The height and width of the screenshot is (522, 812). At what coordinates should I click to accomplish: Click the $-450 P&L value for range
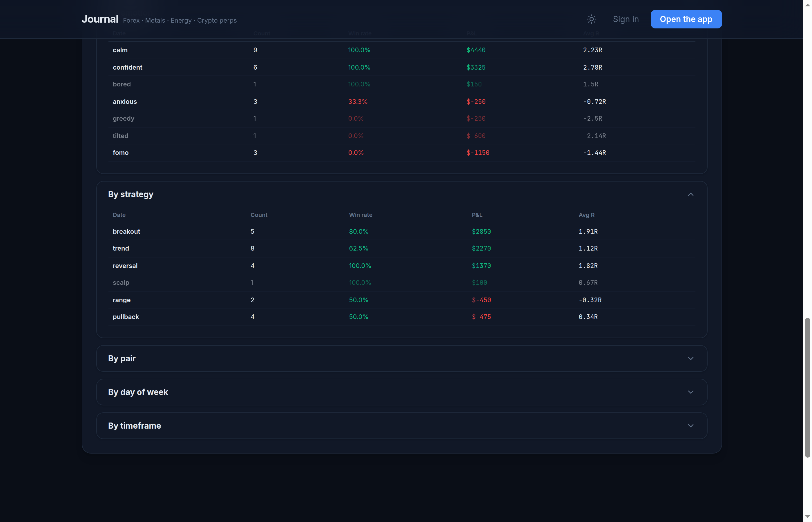tap(481, 300)
